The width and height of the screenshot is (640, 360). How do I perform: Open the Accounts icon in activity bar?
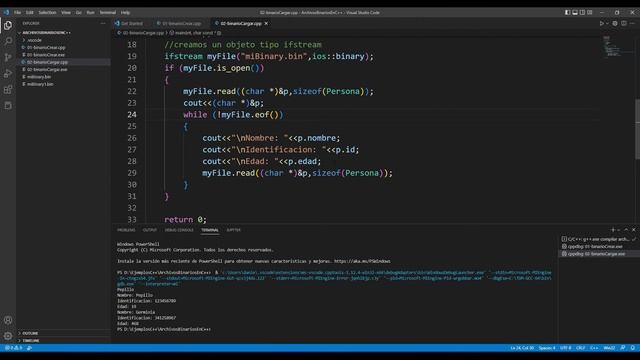coord(8,320)
